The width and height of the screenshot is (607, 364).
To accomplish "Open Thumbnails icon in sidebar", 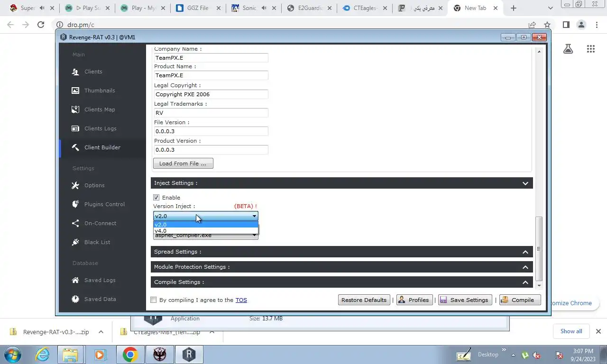I will click(75, 91).
